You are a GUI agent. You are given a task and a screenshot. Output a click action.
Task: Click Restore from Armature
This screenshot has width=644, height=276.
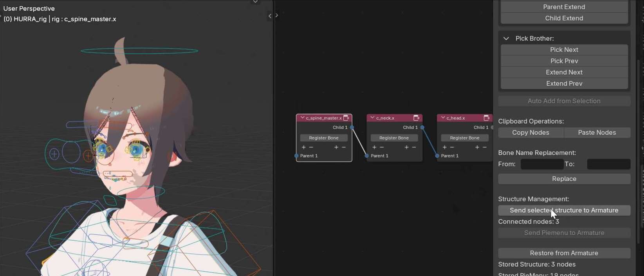click(564, 253)
